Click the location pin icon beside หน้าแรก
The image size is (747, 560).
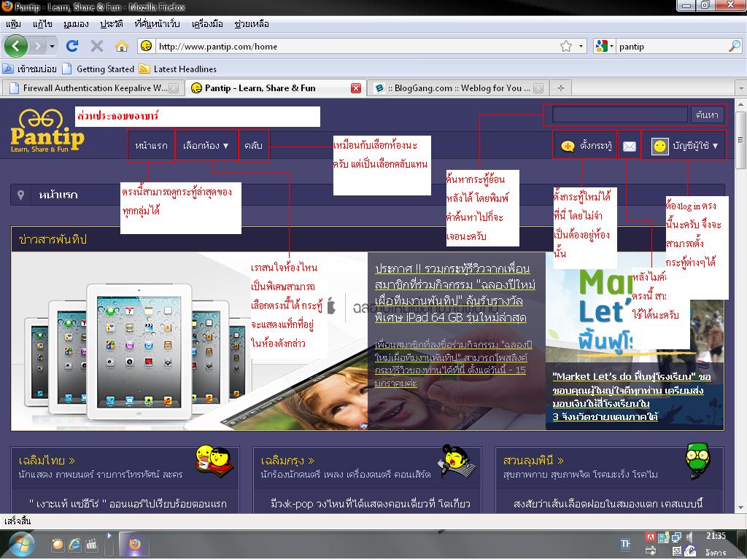[x=20, y=195]
